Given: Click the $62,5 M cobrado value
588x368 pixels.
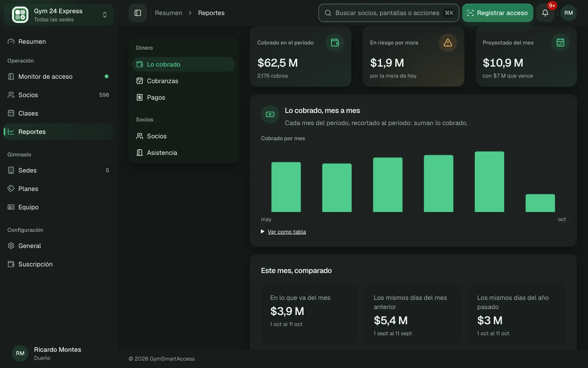Looking at the screenshot, I should 277,63.
